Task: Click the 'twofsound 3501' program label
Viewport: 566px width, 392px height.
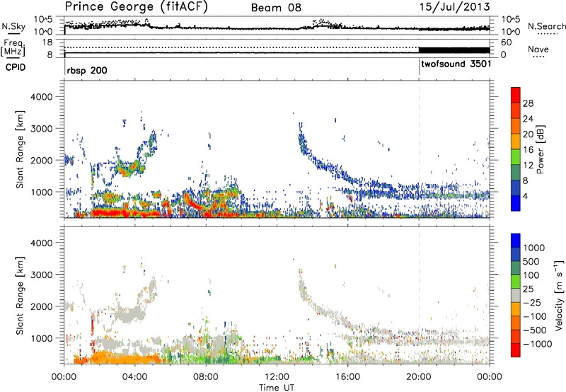Action: point(456,64)
